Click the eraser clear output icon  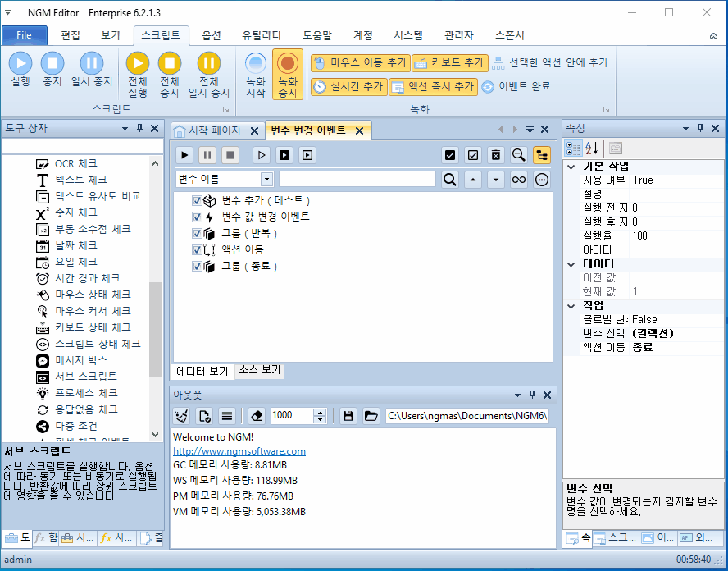coord(257,416)
